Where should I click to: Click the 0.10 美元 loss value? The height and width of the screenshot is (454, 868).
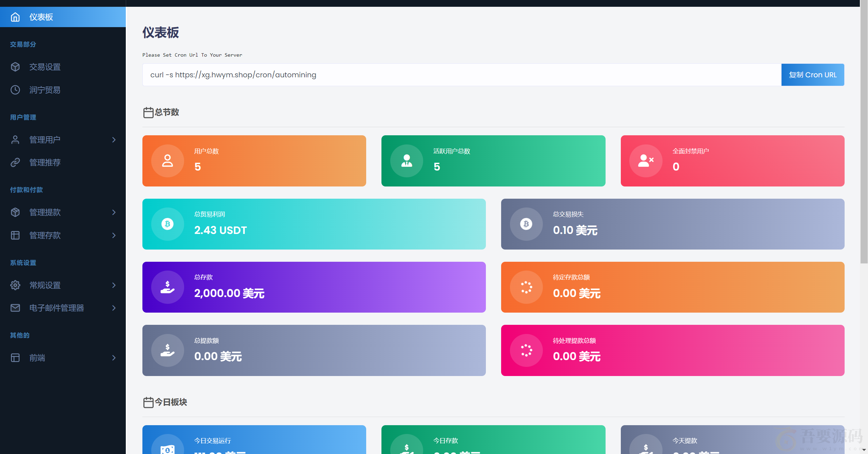click(x=575, y=230)
